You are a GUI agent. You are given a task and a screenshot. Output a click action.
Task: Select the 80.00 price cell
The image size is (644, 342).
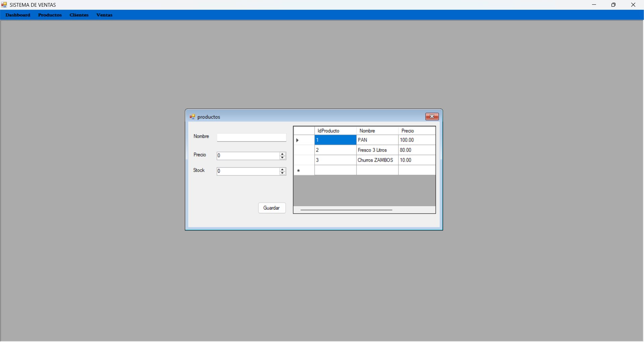tap(417, 150)
